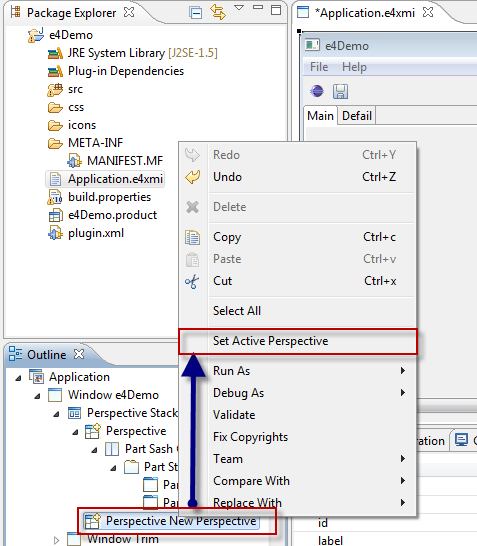The width and height of the screenshot is (477, 546).
Task: Click the Copy icon in context menu
Action: point(193,238)
